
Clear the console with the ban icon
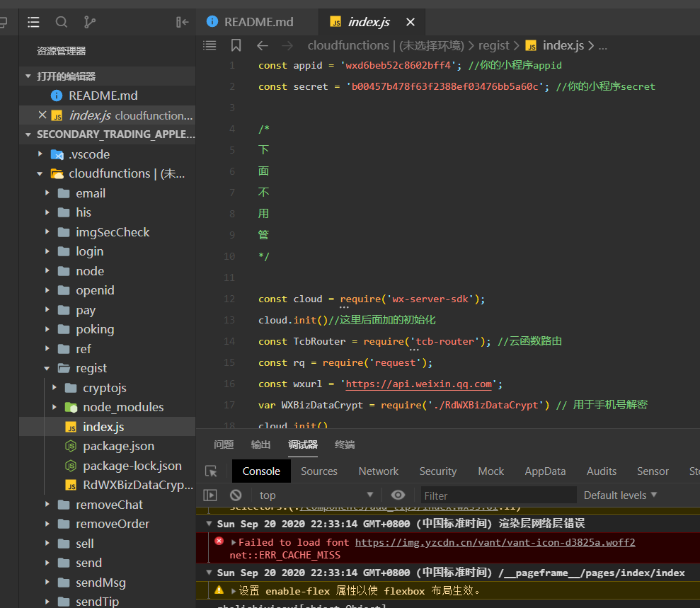[236, 495]
